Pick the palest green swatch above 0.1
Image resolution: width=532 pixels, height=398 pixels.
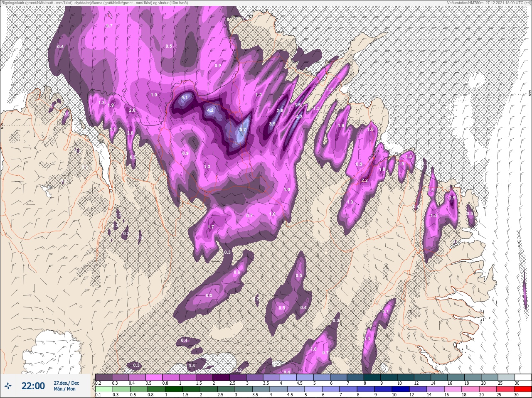103,389
